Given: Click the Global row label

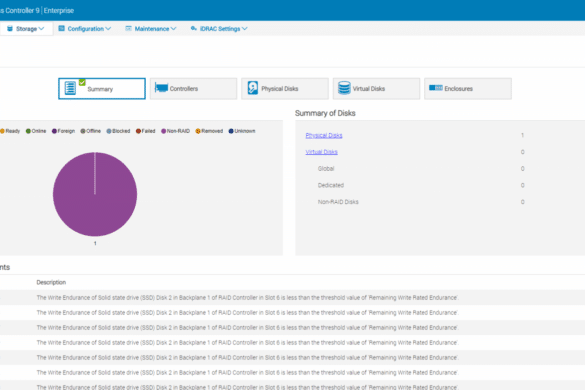Looking at the screenshot, I should pyautogui.click(x=326, y=169).
